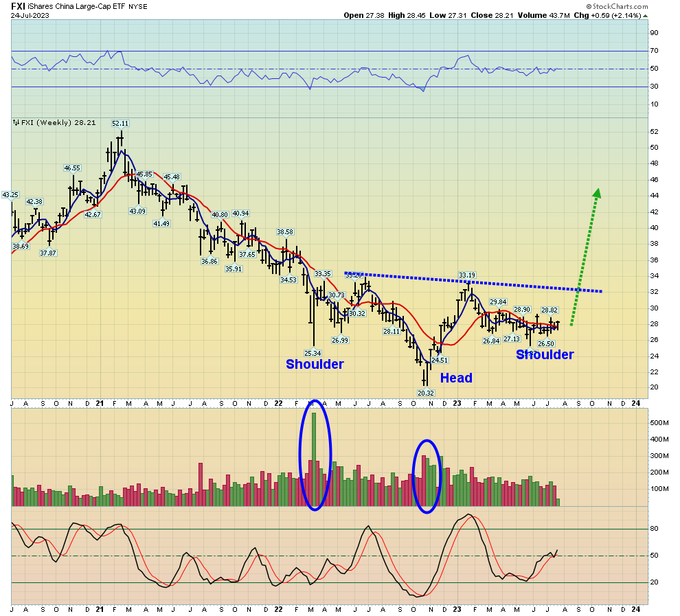Click the 24-Jul-2023 date label
The image size is (680, 616).
click(30, 15)
